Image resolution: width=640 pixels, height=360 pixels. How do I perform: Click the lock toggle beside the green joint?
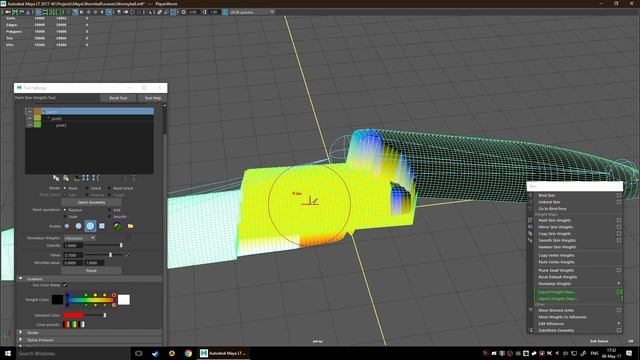[29, 124]
